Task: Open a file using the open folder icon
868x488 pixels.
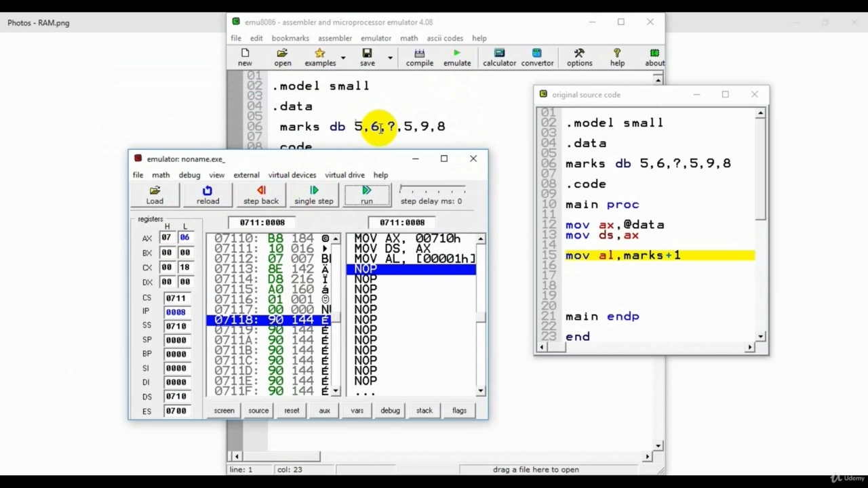Action: 282,57
